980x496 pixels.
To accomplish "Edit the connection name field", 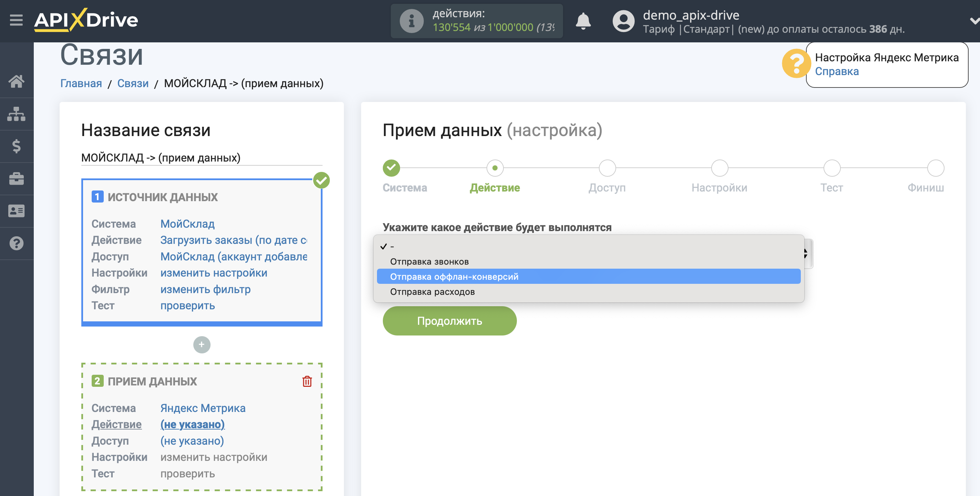I will (202, 157).
